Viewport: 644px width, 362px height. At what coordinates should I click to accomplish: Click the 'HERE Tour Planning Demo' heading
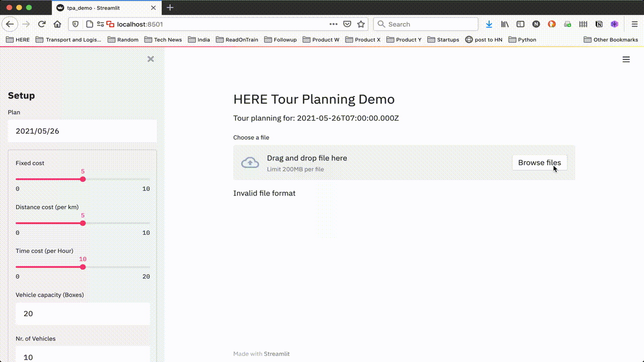point(314,99)
